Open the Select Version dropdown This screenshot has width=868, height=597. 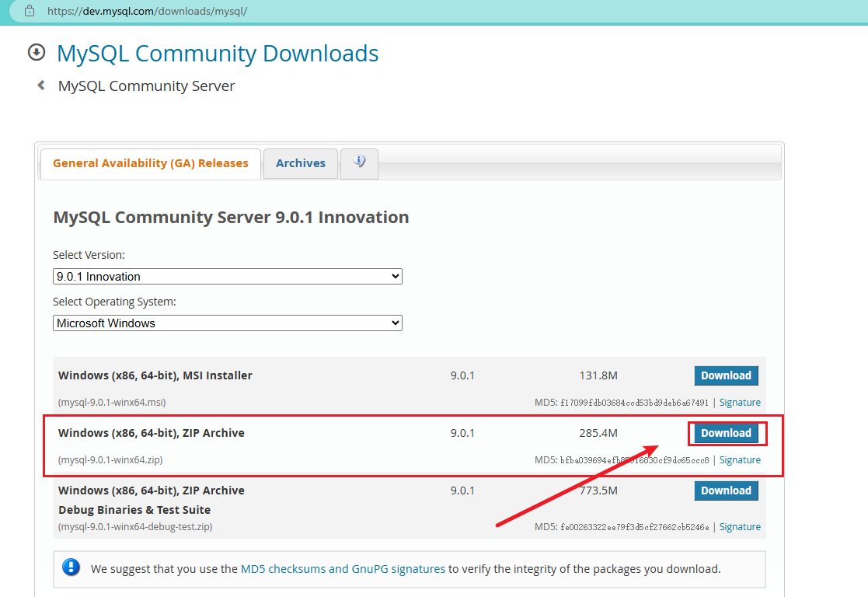(x=228, y=277)
